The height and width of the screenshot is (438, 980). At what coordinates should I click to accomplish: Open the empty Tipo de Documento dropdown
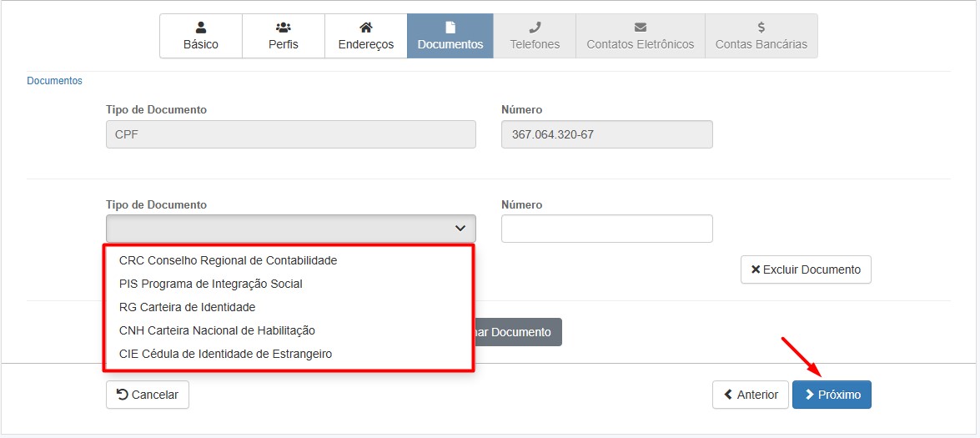pyautogui.click(x=290, y=229)
